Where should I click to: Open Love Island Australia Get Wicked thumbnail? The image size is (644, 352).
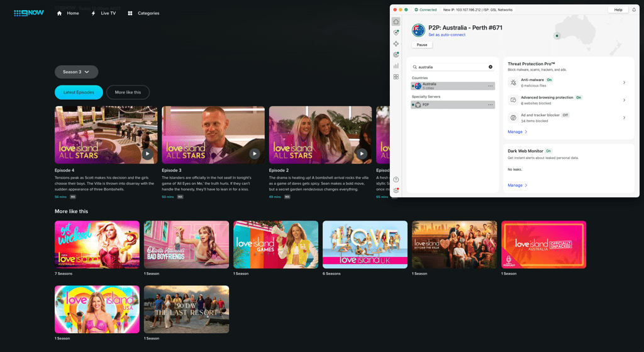[97, 245]
